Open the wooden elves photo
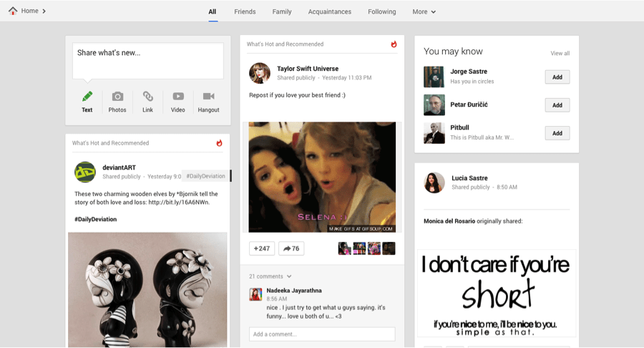644x348 pixels. point(147,290)
